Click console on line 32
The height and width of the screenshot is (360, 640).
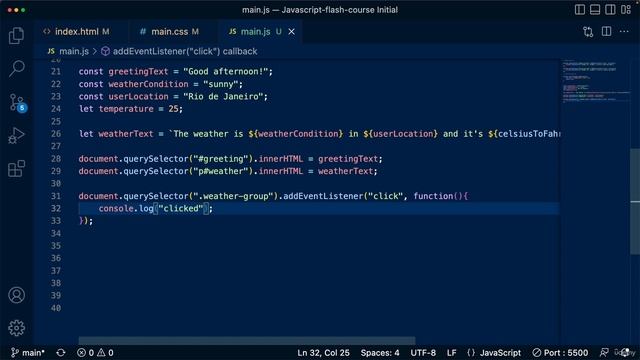(x=116, y=209)
